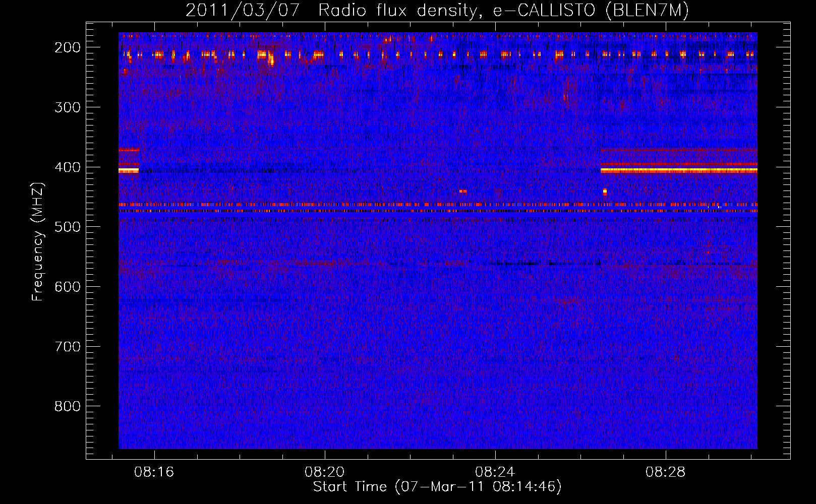This screenshot has height=504, width=816.
Task: Click the 08:28 time tick label
Action: click(x=665, y=472)
